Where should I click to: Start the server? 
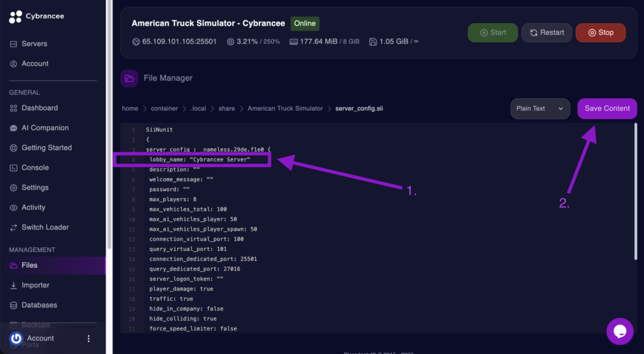tap(493, 33)
